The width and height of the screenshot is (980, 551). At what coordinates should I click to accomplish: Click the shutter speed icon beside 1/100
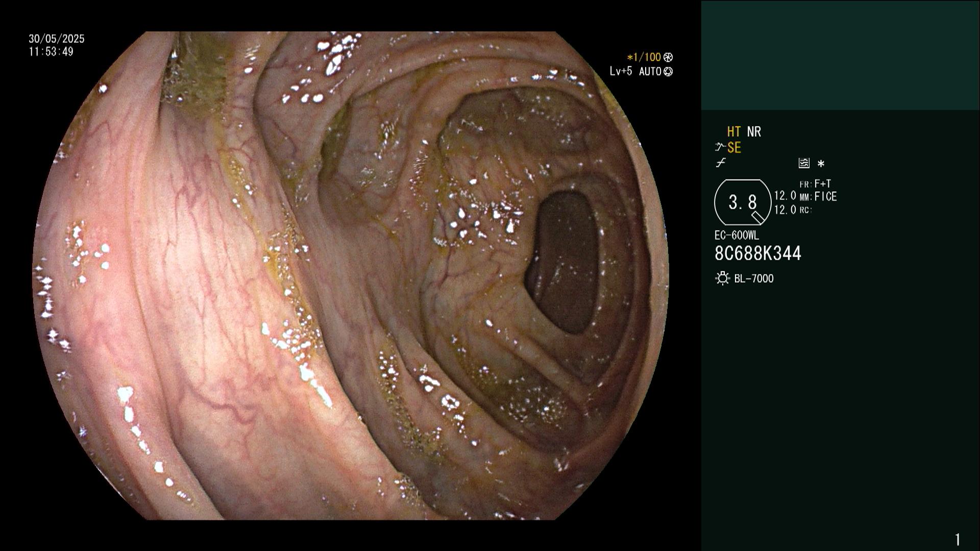[668, 58]
